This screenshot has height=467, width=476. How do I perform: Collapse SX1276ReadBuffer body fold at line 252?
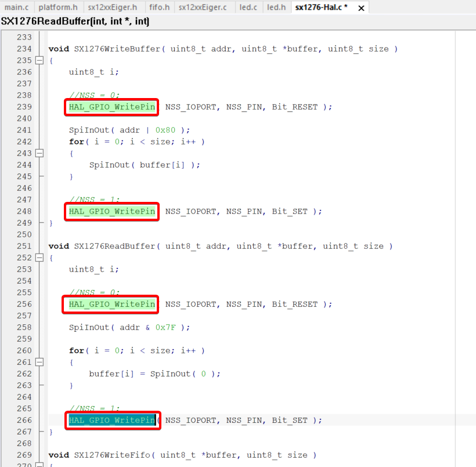(x=39, y=258)
